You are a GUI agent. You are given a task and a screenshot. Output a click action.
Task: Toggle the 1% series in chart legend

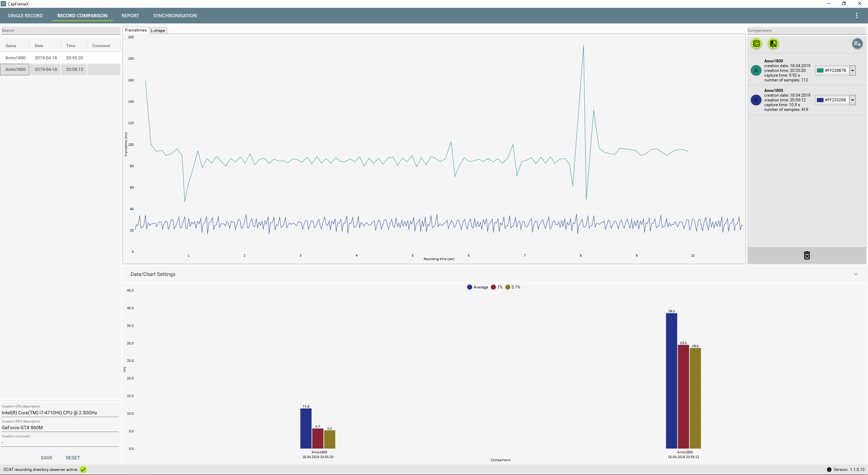point(497,287)
